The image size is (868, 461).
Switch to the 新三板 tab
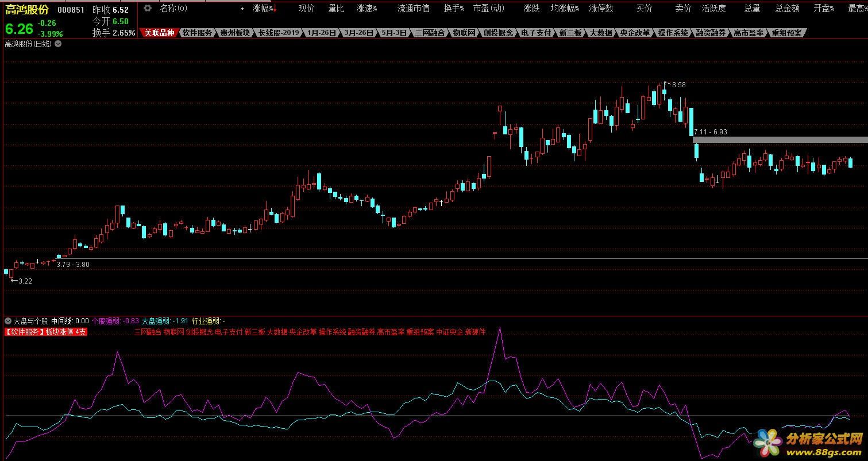click(570, 33)
